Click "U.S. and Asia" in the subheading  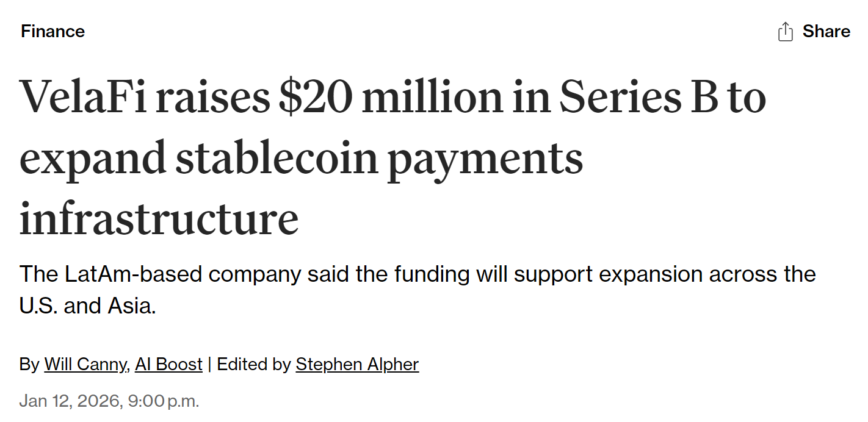88,306
